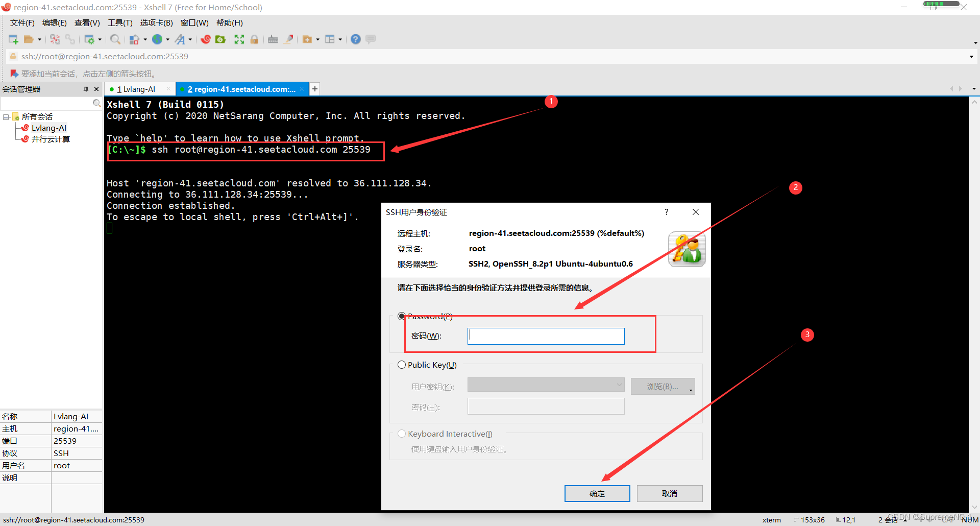This screenshot has width=980, height=526.
Task: Click the tab list dropdown arrow
Action: pos(974,89)
